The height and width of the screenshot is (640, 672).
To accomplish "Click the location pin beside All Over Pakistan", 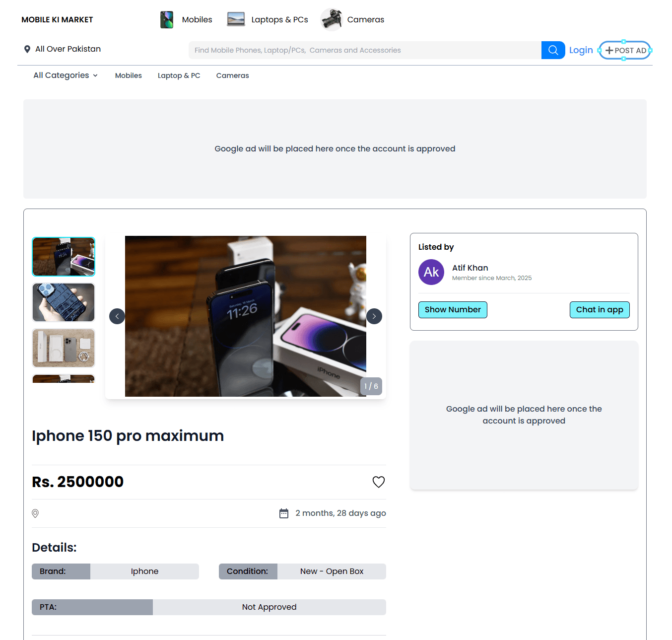I will [27, 49].
